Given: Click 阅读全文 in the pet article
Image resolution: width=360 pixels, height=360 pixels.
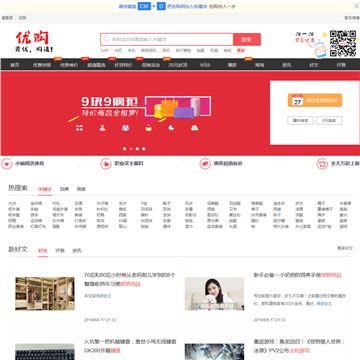Looking at the screenshot, I should point(324,304).
